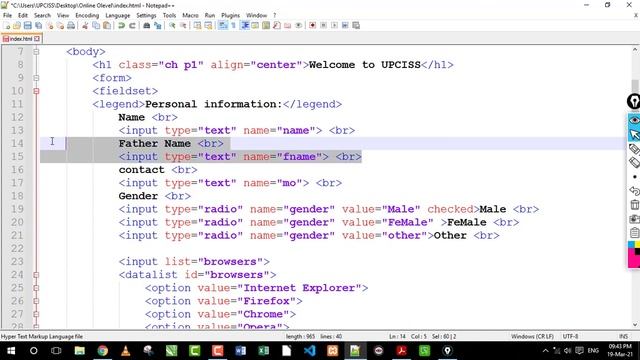The image size is (640, 360).
Task: Click the Paste toolbar icon
Action: 107,25
